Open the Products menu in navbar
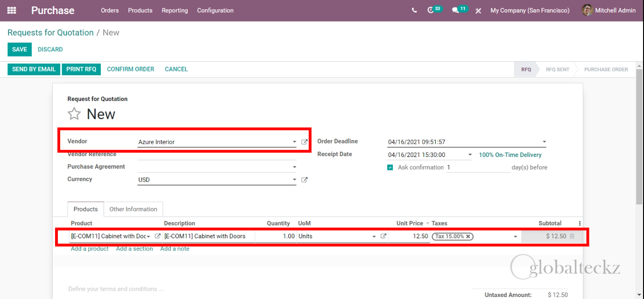Viewport: 644px width, 299px height. click(140, 10)
